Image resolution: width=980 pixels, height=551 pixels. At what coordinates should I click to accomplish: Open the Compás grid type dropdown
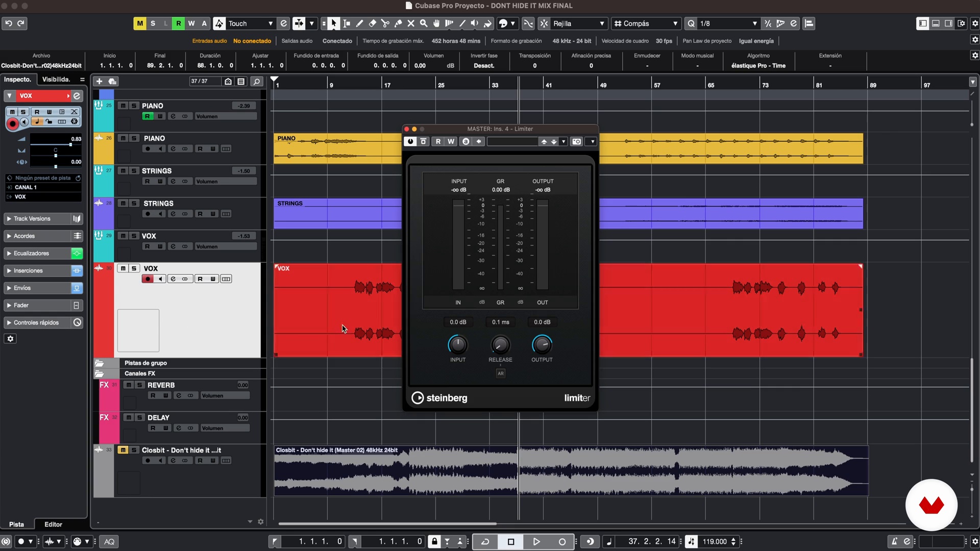[646, 23]
